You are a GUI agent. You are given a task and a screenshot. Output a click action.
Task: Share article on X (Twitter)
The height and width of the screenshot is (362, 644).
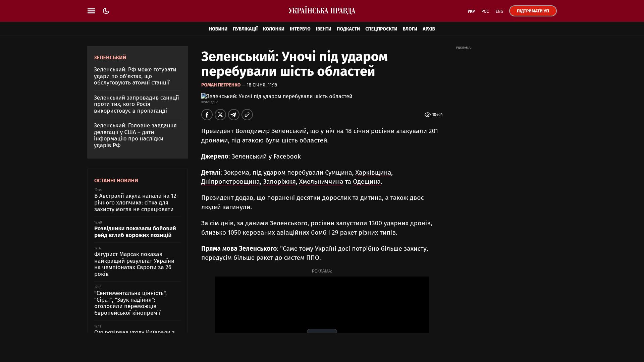tap(220, 115)
